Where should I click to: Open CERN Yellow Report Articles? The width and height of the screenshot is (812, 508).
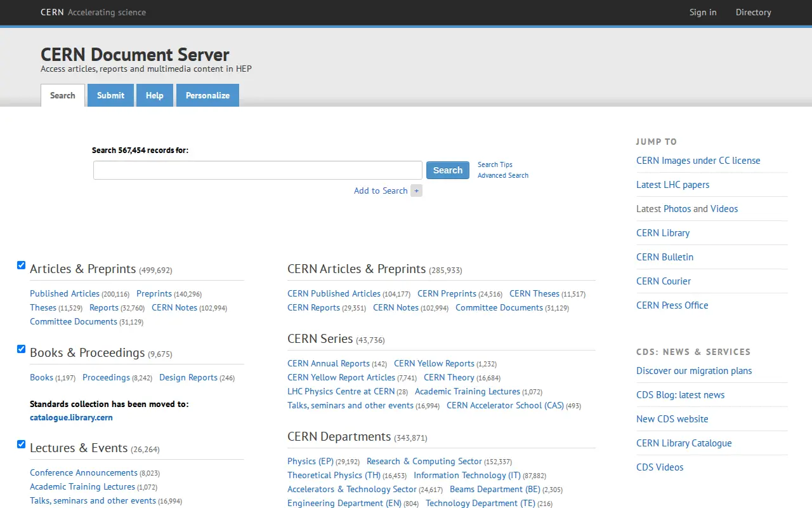pyautogui.click(x=341, y=377)
